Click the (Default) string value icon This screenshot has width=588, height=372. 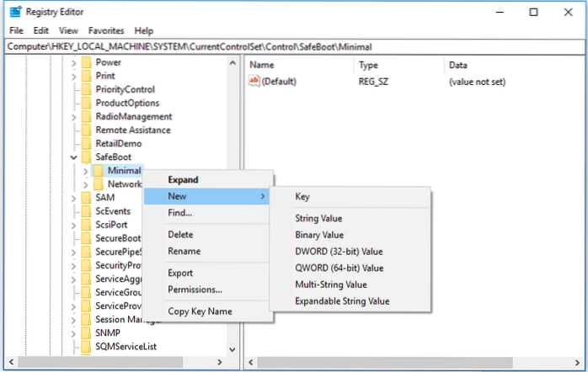pyautogui.click(x=254, y=81)
